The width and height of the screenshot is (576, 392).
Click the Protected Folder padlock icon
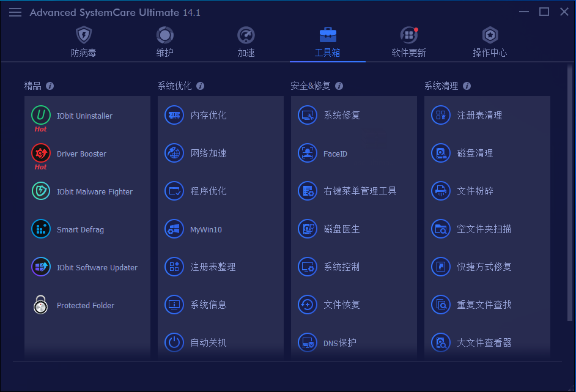click(41, 305)
